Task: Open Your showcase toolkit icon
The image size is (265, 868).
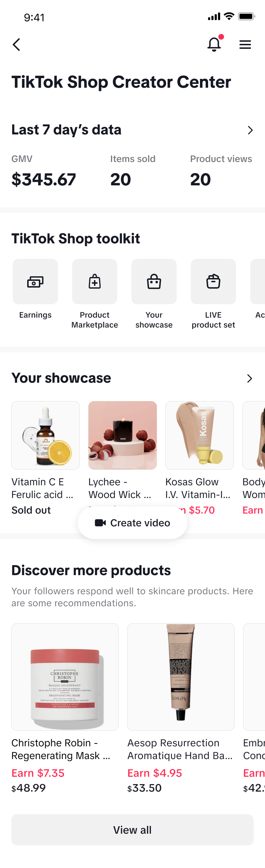Action: point(154,282)
